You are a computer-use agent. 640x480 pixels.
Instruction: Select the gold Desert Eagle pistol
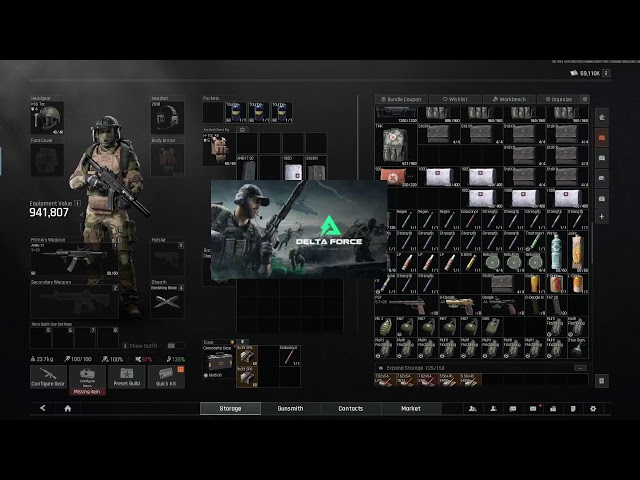click(x=460, y=305)
